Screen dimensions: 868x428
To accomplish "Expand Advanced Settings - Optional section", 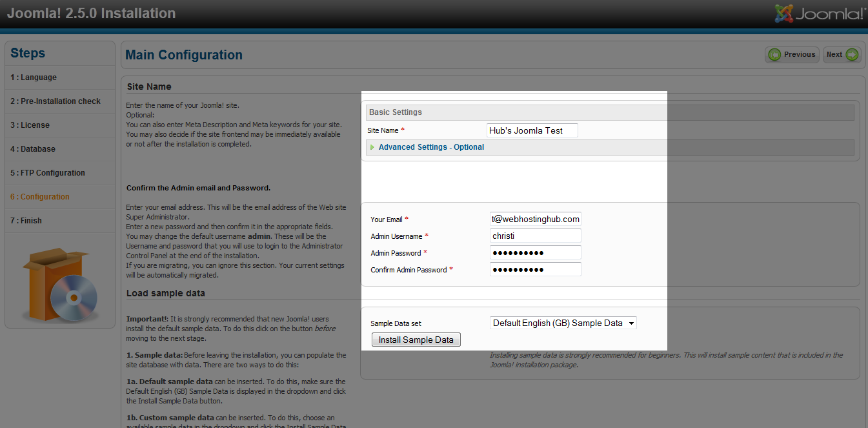I will (431, 147).
